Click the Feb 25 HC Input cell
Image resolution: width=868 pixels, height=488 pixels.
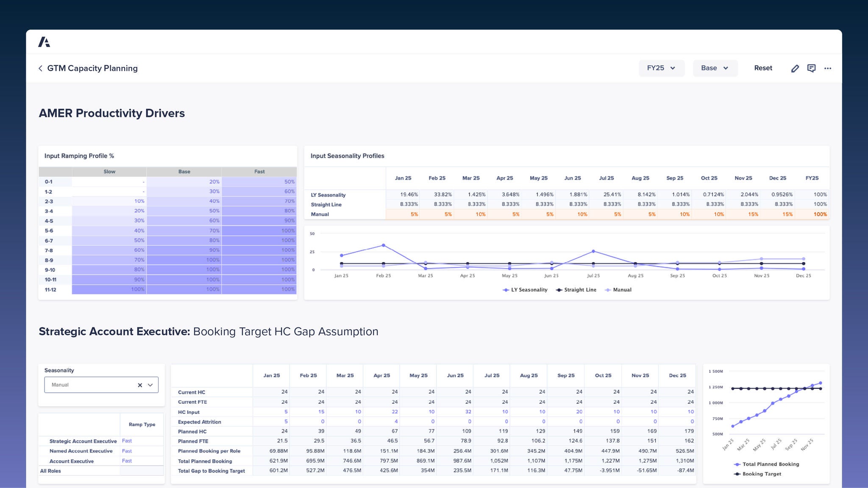308,412
